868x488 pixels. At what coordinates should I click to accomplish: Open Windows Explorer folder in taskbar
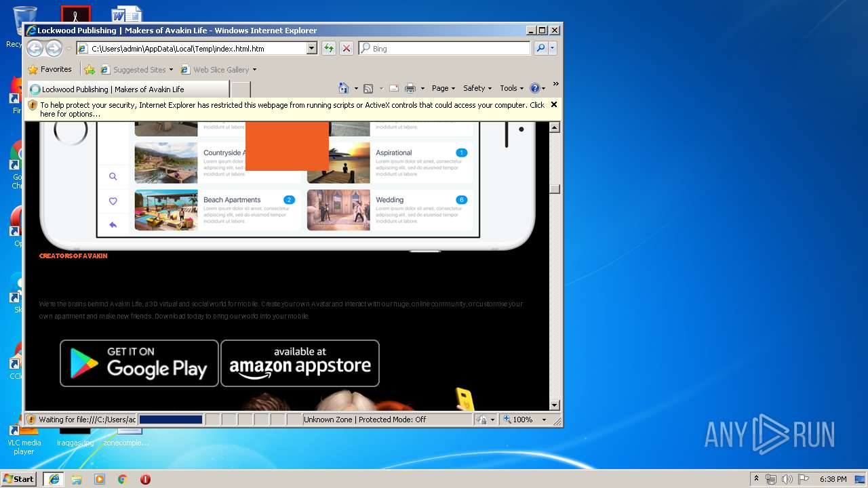[x=77, y=479]
